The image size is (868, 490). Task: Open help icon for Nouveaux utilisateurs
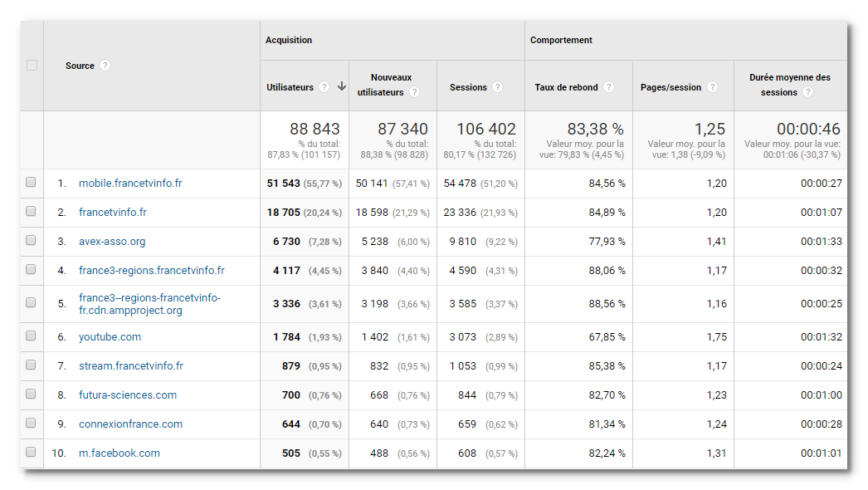pos(414,92)
